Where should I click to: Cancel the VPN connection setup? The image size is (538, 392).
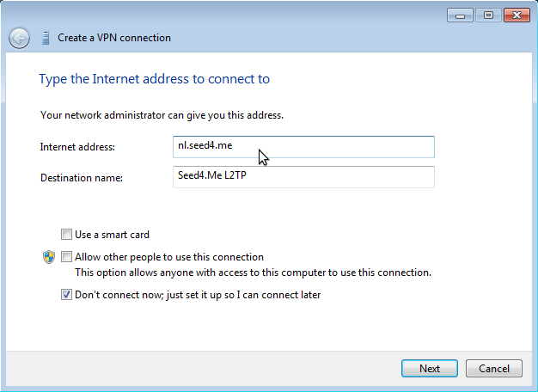494,369
